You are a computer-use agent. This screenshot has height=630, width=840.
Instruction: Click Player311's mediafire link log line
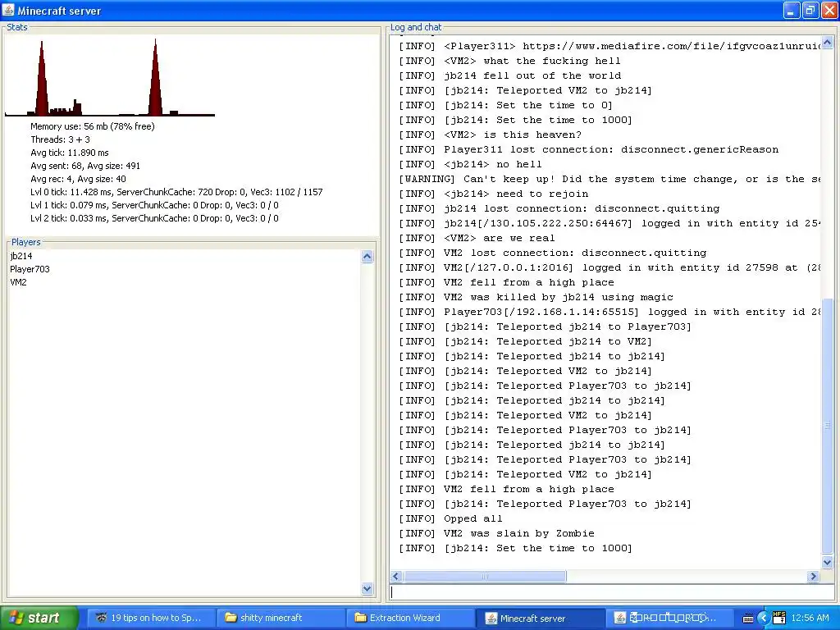[609, 46]
